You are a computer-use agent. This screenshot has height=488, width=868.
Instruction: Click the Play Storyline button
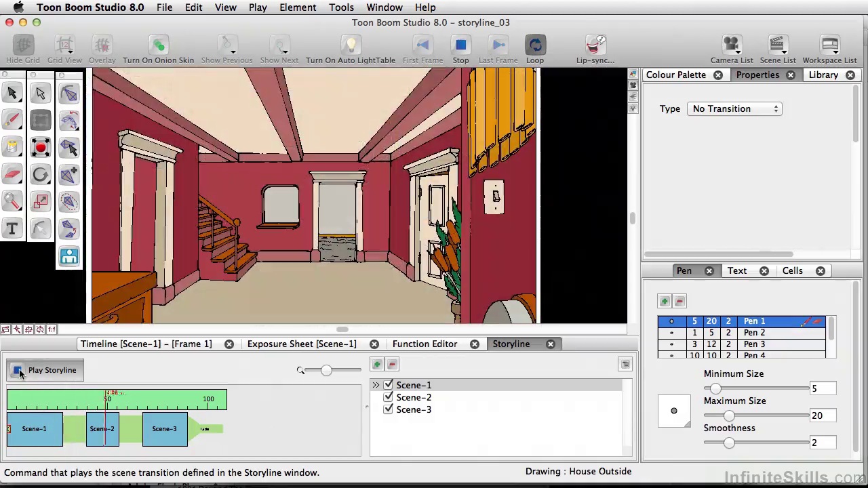45,370
